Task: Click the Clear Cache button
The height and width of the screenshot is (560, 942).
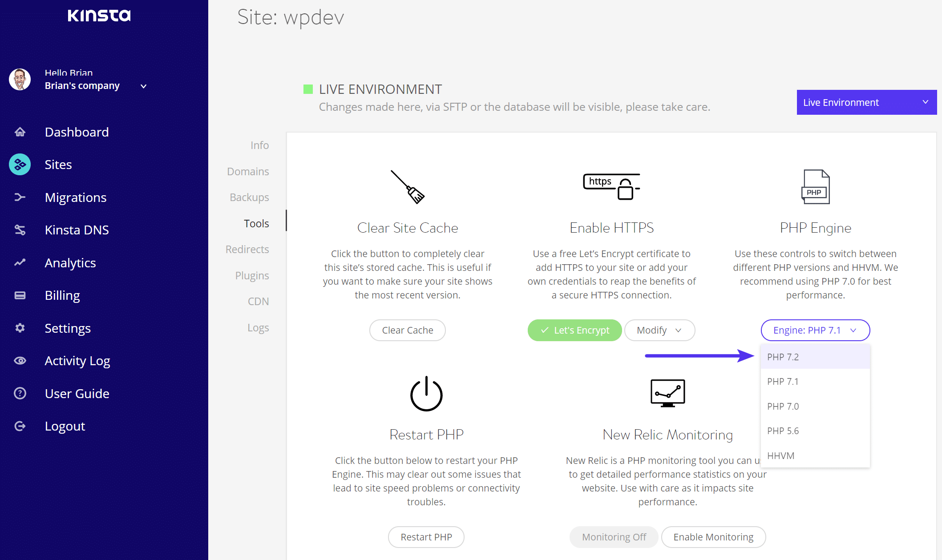Action: click(407, 330)
